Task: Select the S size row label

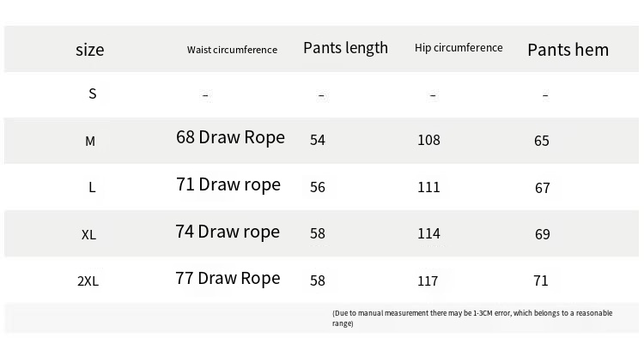Action: 93,94
